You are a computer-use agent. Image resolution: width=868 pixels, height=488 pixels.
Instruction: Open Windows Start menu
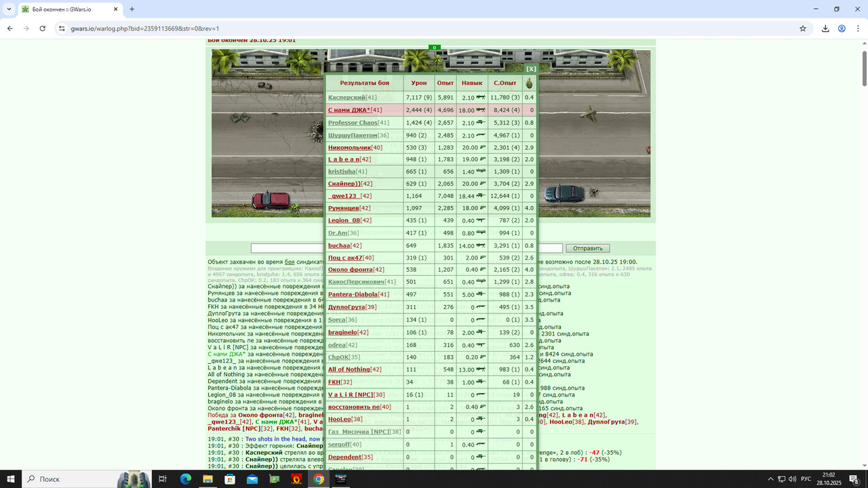pos(11,479)
